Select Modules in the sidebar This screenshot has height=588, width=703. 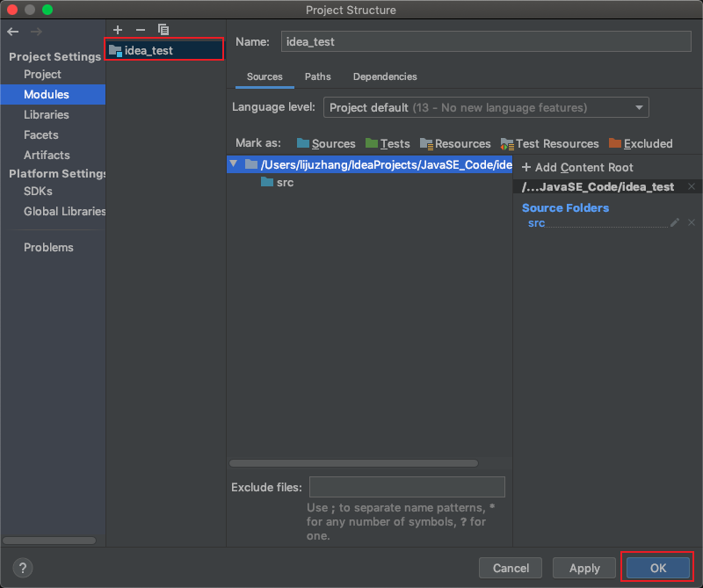[x=53, y=94]
